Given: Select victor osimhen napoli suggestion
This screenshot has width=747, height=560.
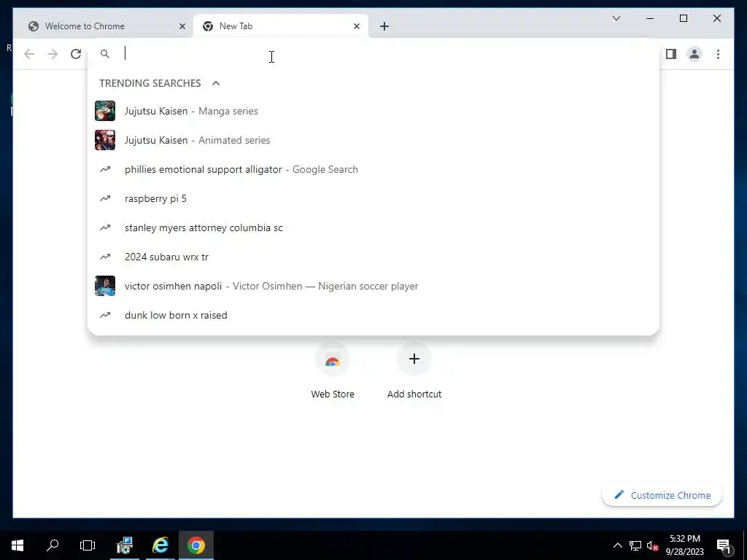Looking at the screenshot, I should [373, 286].
